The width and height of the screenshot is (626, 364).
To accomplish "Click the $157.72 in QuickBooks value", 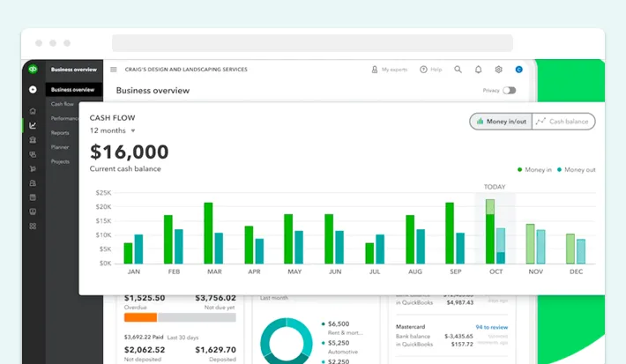I will (x=462, y=344).
